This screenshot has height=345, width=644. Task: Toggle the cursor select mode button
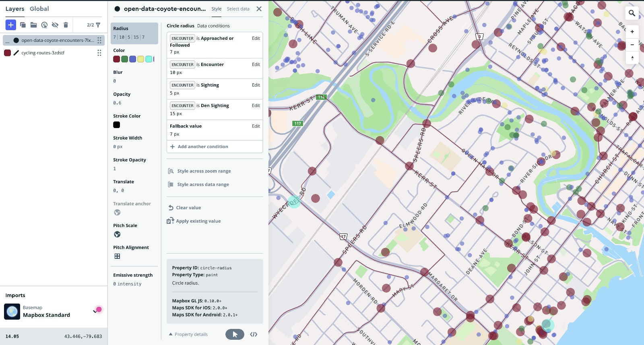click(235, 335)
